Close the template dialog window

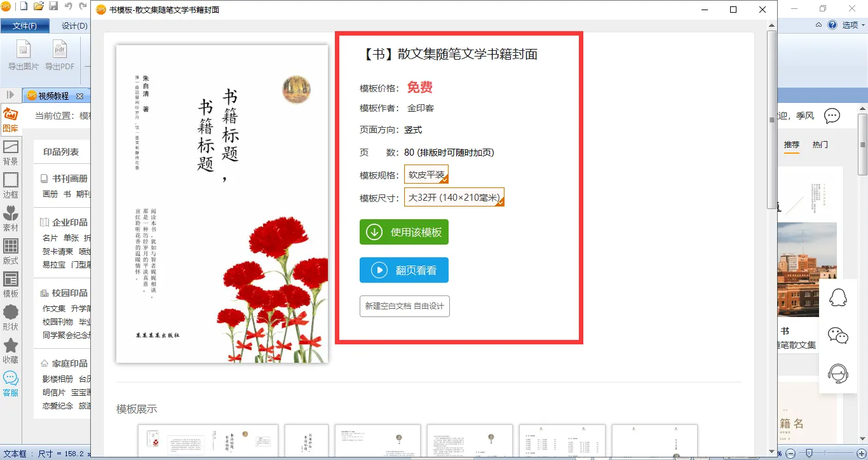[x=763, y=10]
